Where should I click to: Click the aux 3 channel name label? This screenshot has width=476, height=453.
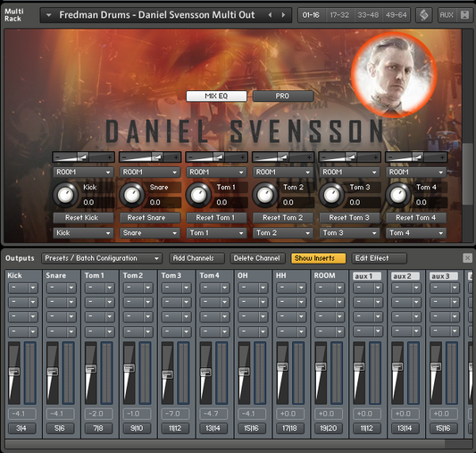pyautogui.click(x=444, y=276)
